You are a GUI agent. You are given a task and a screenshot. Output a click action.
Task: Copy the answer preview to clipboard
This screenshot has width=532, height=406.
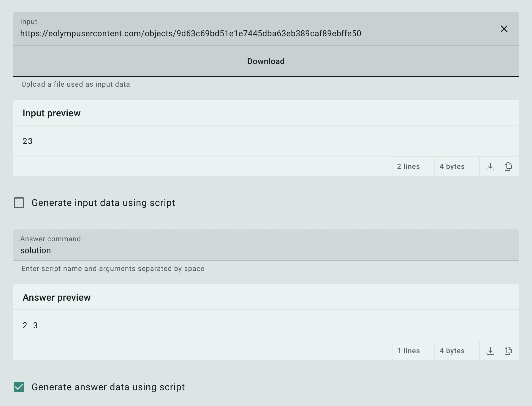pyautogui.click(x=508, y=351)
